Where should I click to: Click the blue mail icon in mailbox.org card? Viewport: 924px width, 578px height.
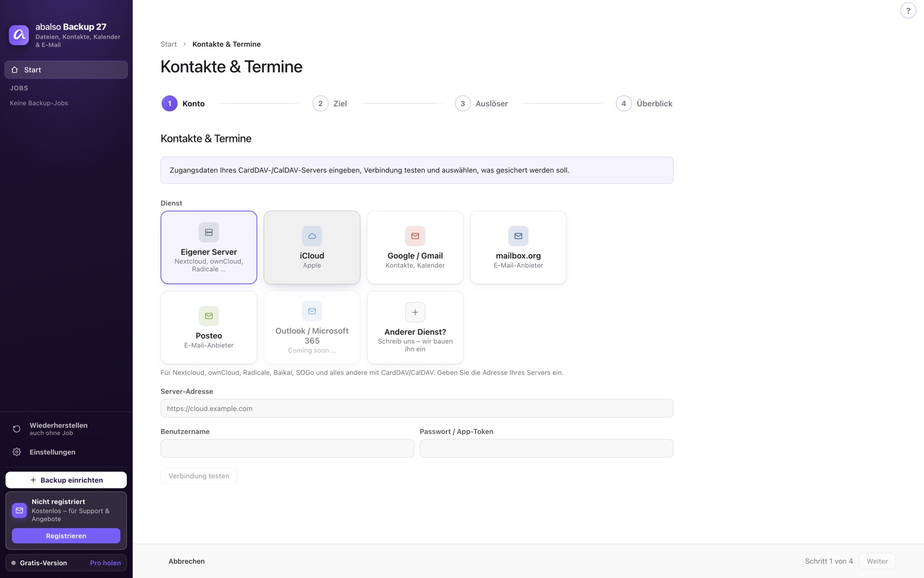click(x=518, y=236)
